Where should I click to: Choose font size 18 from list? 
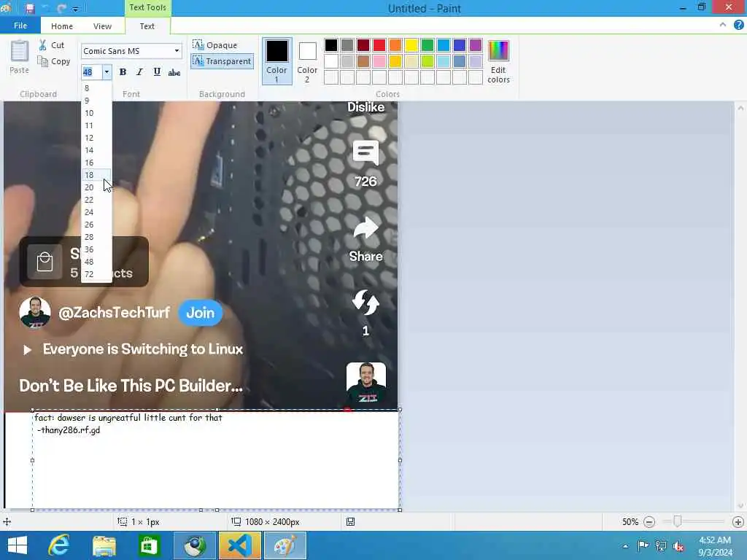pos(96,175)
